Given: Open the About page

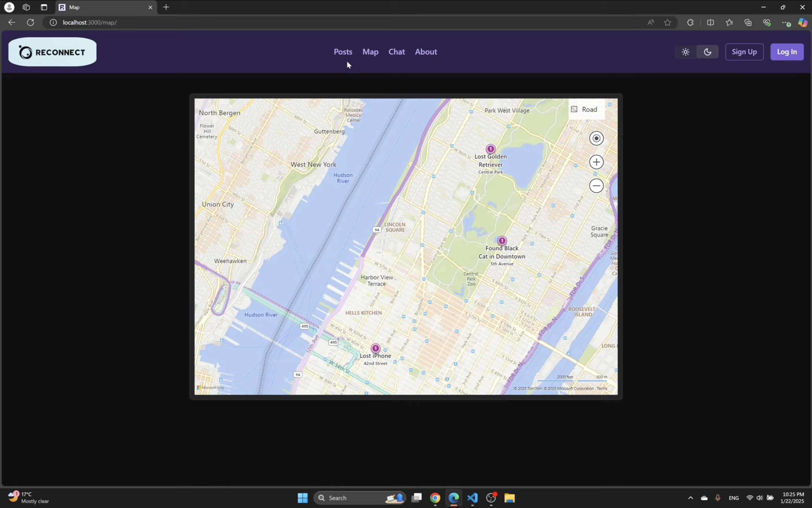Looking at the screenshot, I should click(x=426, y=52).
